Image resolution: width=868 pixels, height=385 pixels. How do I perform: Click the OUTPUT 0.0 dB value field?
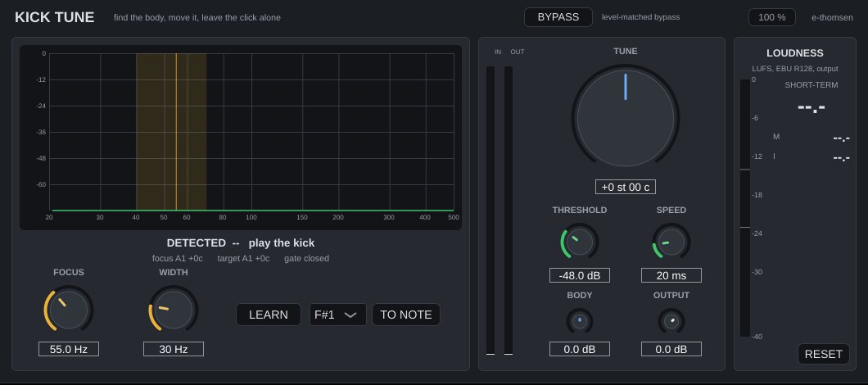[x=671, y=349]
